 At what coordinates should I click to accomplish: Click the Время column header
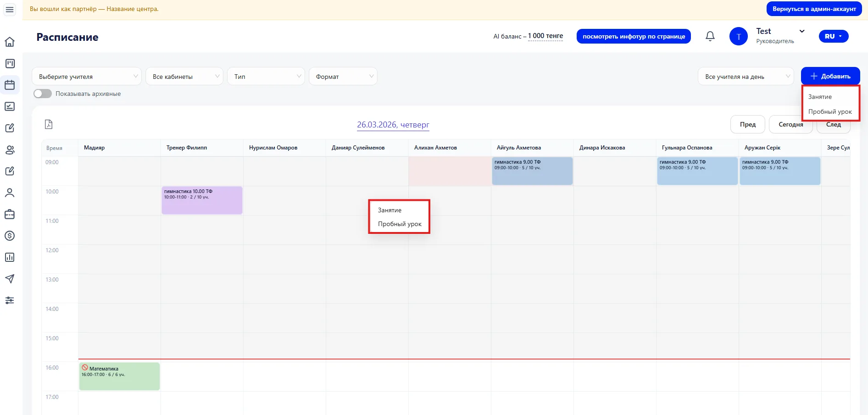[x=60, y=148]
